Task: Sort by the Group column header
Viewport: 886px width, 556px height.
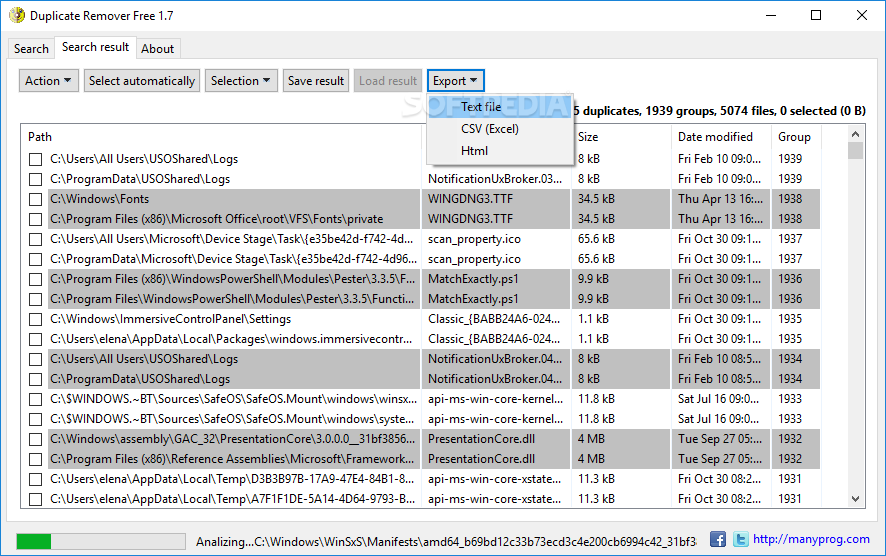Action: (x=796, y=137)
